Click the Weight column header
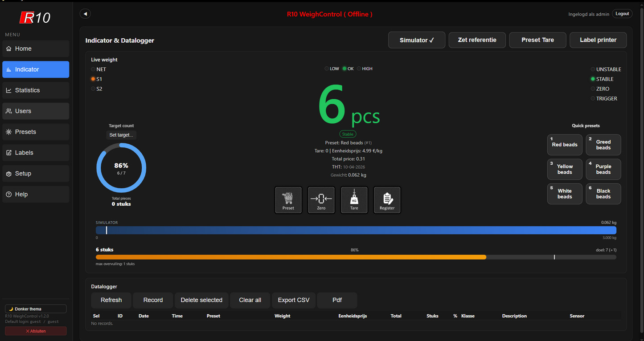The height and width of the screenshot is (341, 644). coord(283,316)
